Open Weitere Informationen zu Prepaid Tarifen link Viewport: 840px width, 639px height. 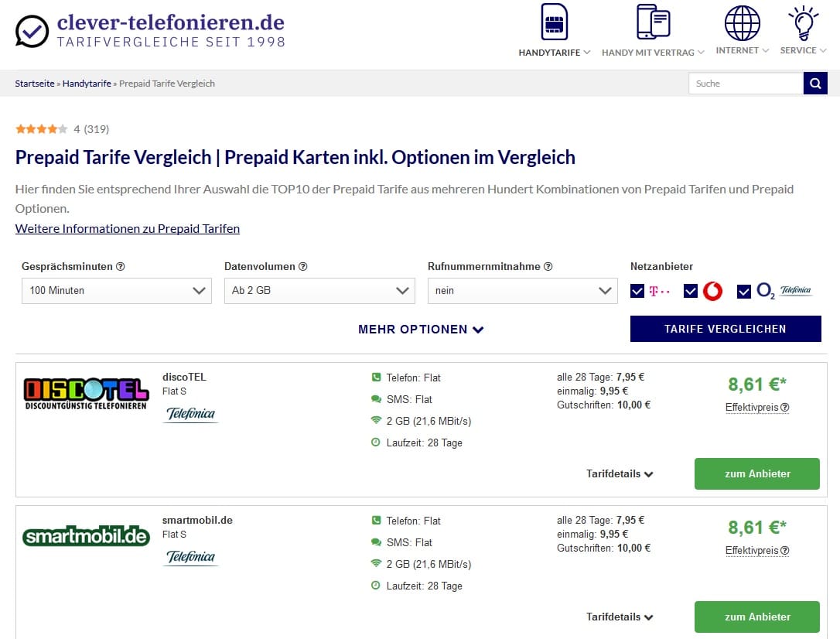tap(128, 229)
